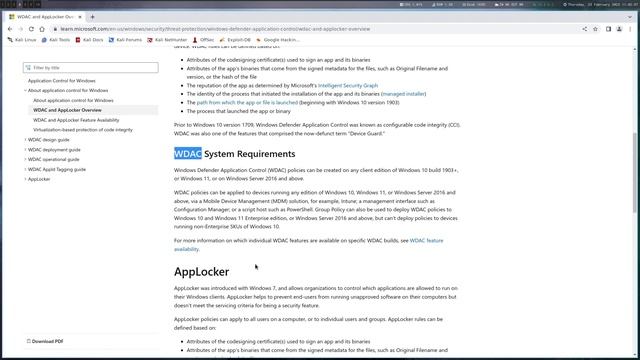Reload the page with the refresh icon
This screenshot has height=360, width=640.
[31, 29]
